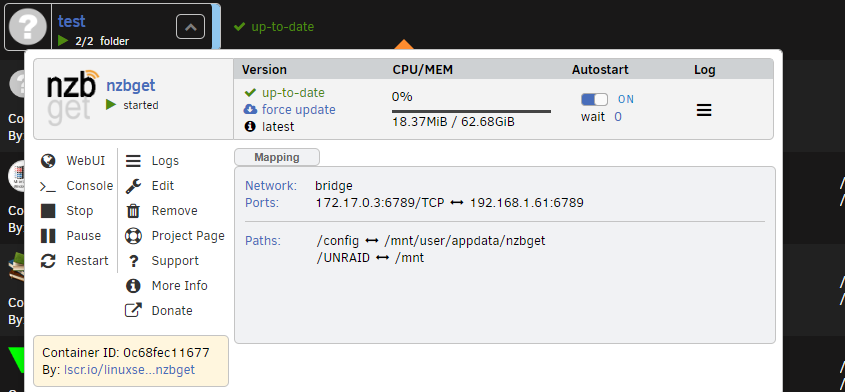845x392 pixels.
Task: Click the nzbget container name link
Action: click(130, 85)
